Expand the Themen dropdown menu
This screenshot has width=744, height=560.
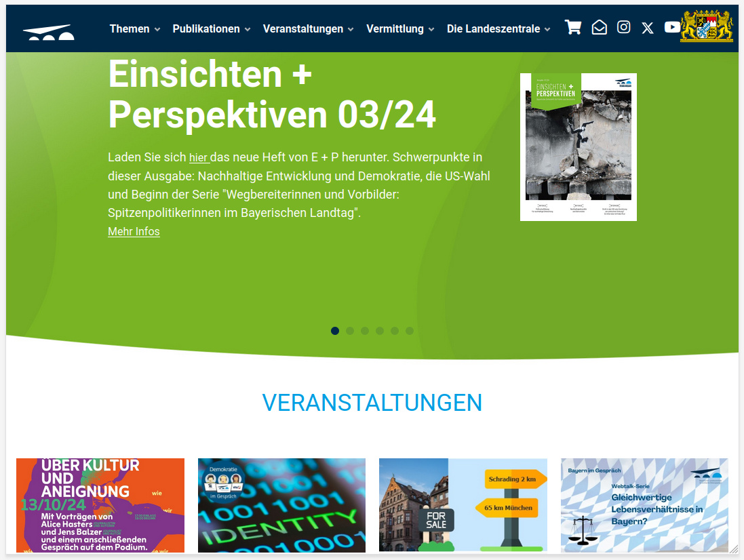tap(135, 28)
